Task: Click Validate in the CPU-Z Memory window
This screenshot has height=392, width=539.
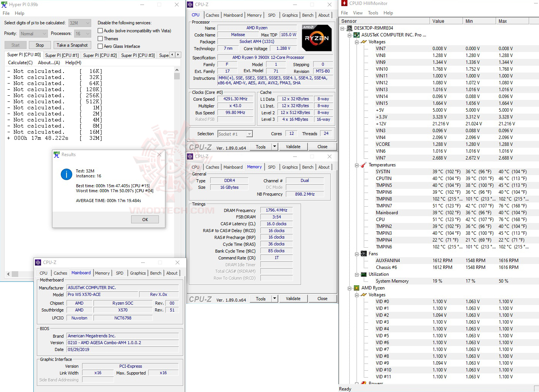Action: (293, 299)
